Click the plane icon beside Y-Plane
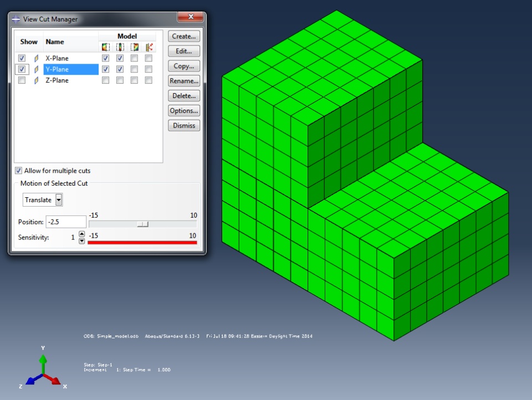Viewport: 532px width, 400px height. click(x=37, y=69)
